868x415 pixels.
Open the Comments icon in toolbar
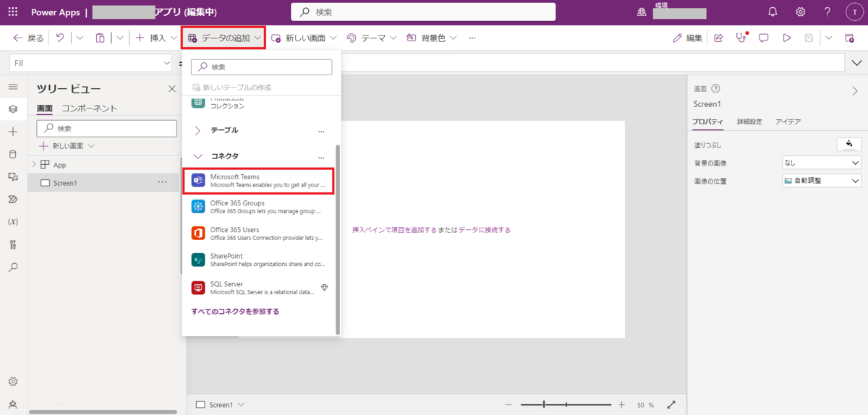763,38
